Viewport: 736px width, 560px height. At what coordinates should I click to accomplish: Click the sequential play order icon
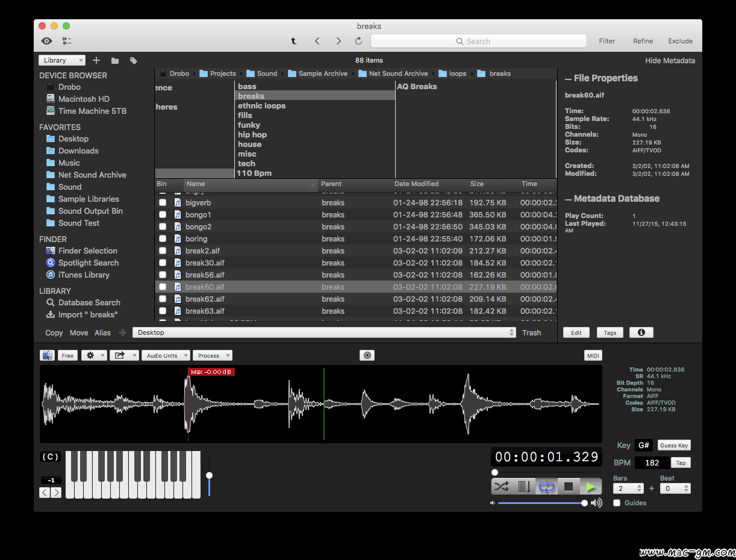[x=524, y=487]
